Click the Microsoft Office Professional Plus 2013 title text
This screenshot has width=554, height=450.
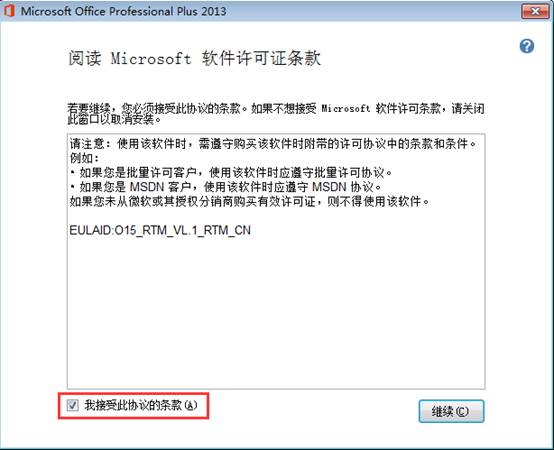pyautogui.click(x=124, y=11)
